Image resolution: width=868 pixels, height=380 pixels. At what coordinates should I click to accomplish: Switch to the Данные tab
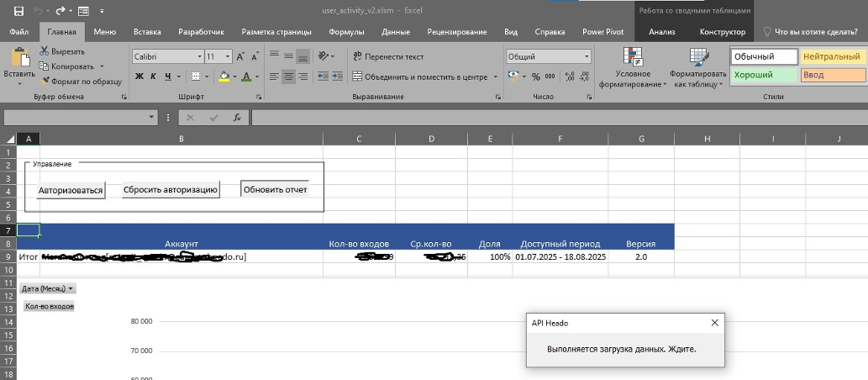[396, 32]
